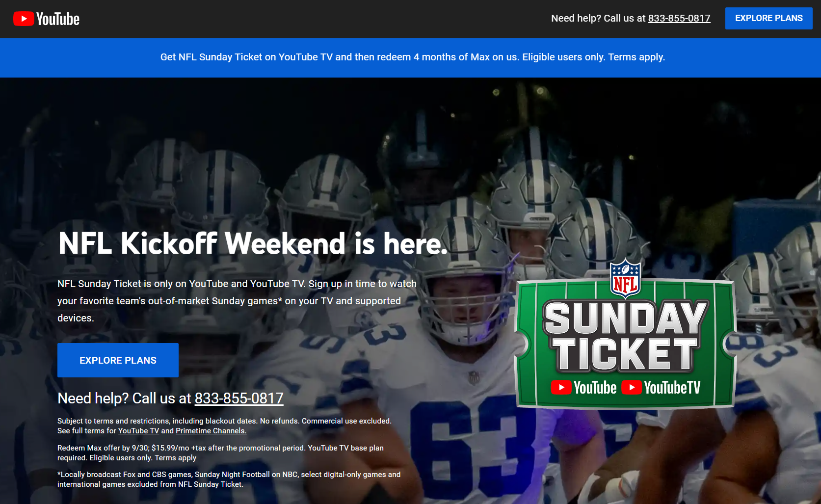Click the large 833-855-0817 link in hero
Image resolution: width=821 pixels, height=504 pixels.
[239, 398]
